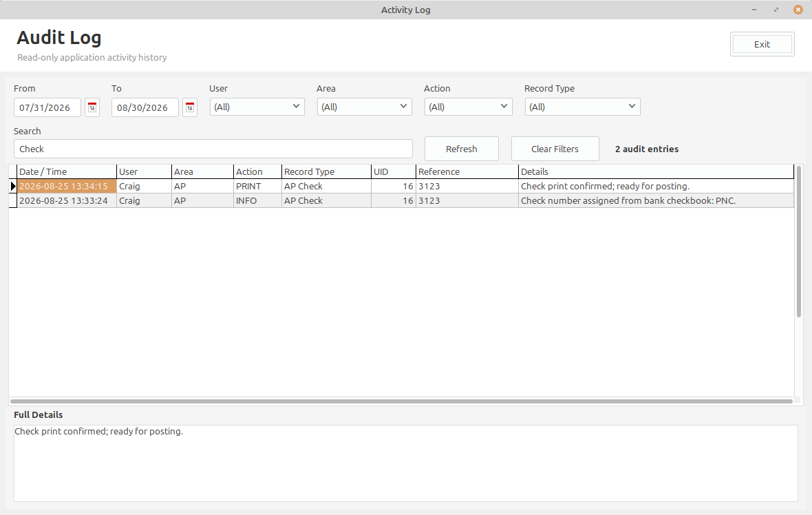Click reference 3123 in the INFO row
The image size is (812, 515).
[x=467, y=200]
